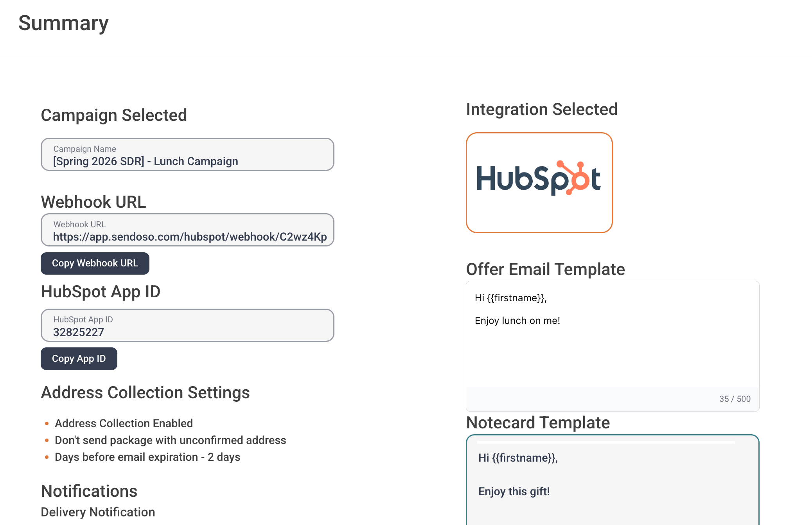Viewport: 812px width, 525px height.
Task: Click the Notifications heading
Action: [89, 491]
